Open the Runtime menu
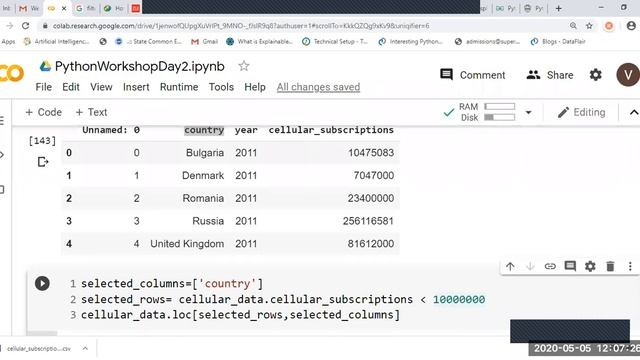 [x=179, y=87]
